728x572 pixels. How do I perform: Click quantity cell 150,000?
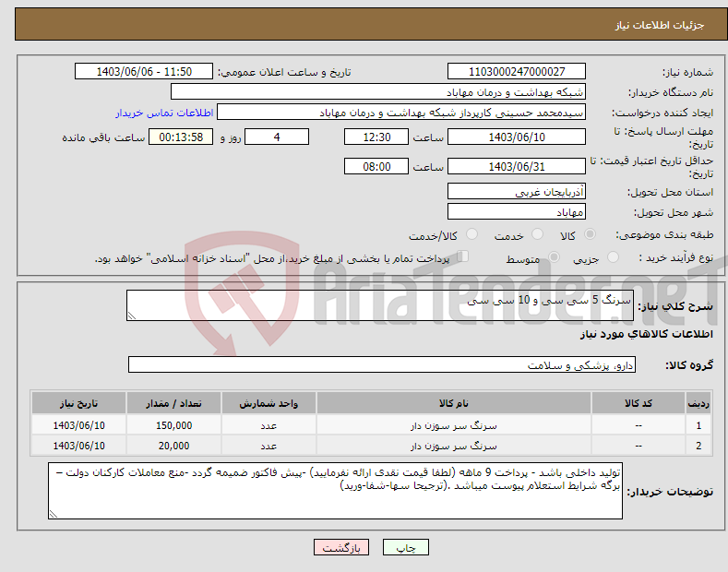pyautogui.click(x=173, y=425)
